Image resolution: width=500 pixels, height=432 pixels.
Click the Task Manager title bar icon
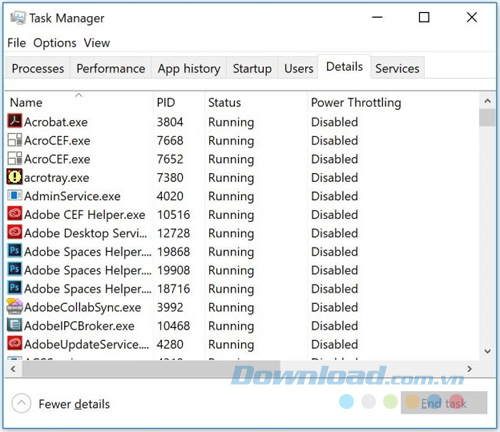18,18
